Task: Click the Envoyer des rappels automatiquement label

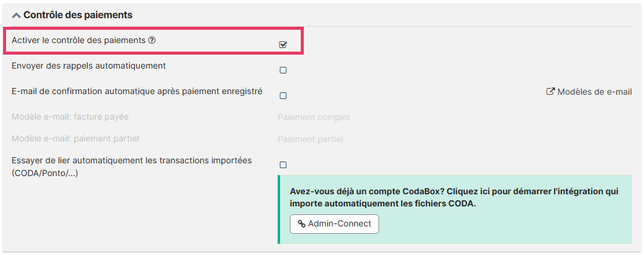Action: click(x=89, y=66)
